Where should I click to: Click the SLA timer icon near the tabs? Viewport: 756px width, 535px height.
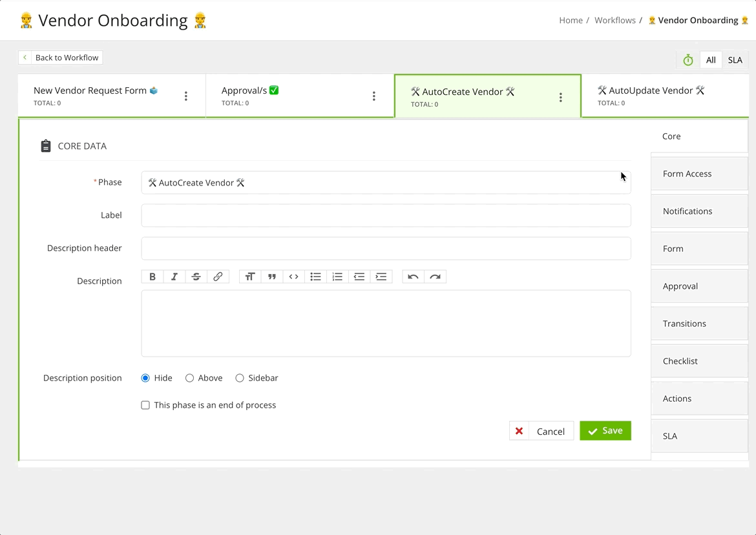[687, 59]
